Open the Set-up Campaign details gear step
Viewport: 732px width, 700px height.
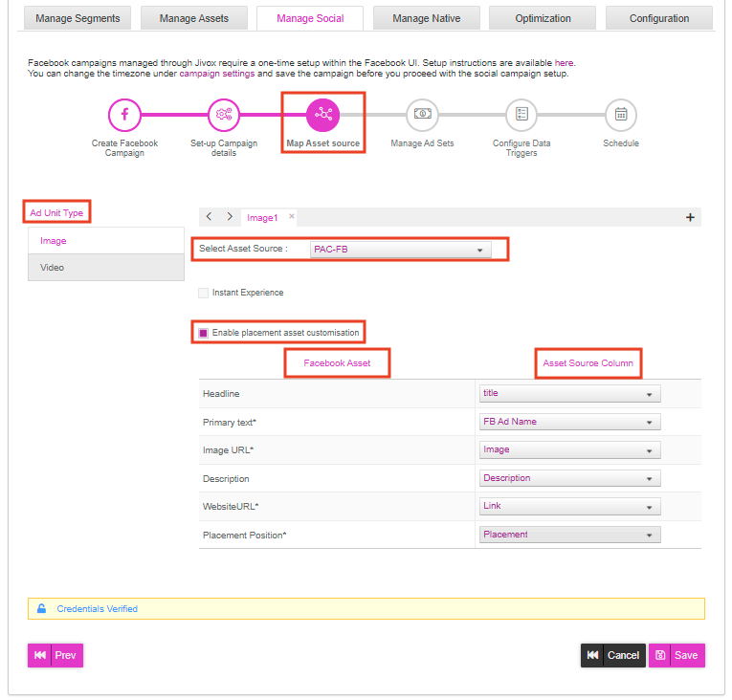coord(224,115)
